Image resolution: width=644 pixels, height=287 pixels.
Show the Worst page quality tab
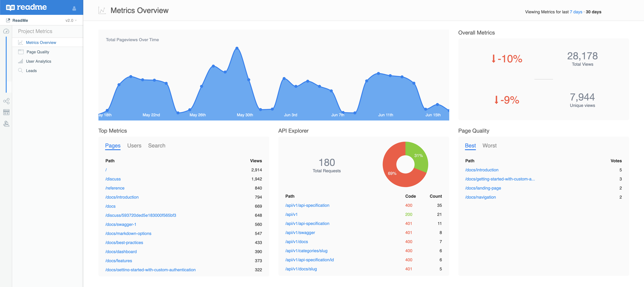click(x=489, y=146)
